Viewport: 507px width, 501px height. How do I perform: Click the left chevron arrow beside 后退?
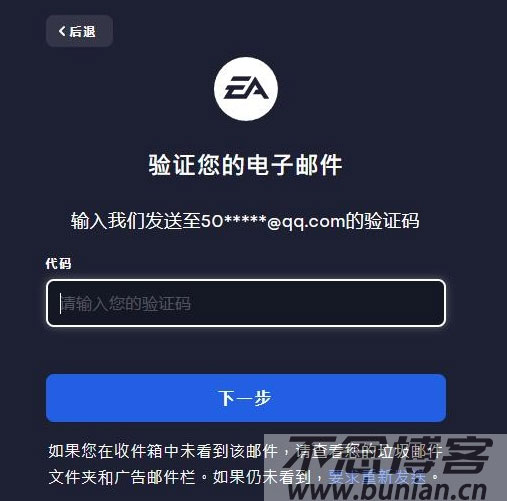62,31
